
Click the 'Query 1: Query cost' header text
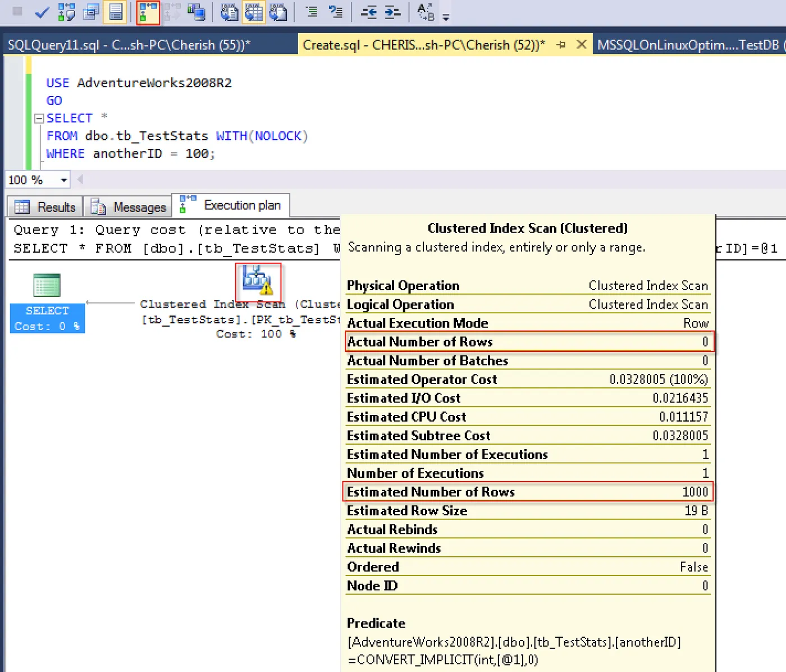click(100, 230)
